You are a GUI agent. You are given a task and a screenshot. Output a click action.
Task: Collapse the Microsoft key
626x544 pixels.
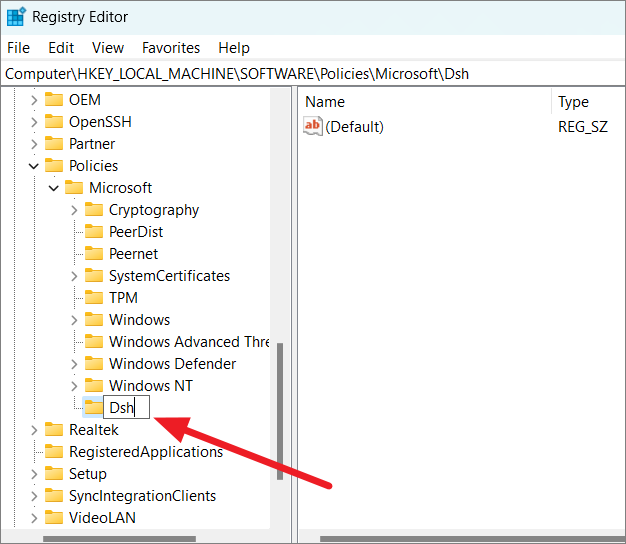point(53,188)
